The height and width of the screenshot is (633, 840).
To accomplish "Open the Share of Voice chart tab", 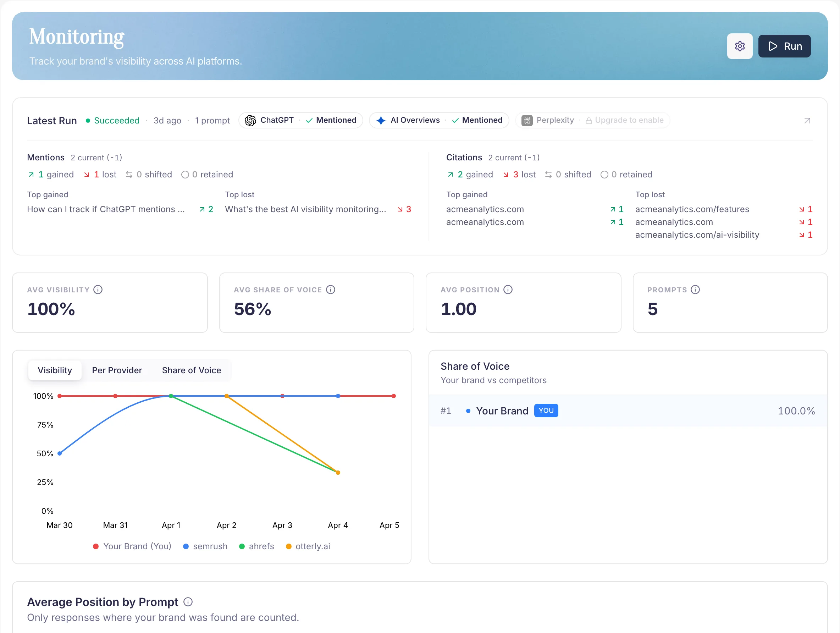I will pos(192,370).
